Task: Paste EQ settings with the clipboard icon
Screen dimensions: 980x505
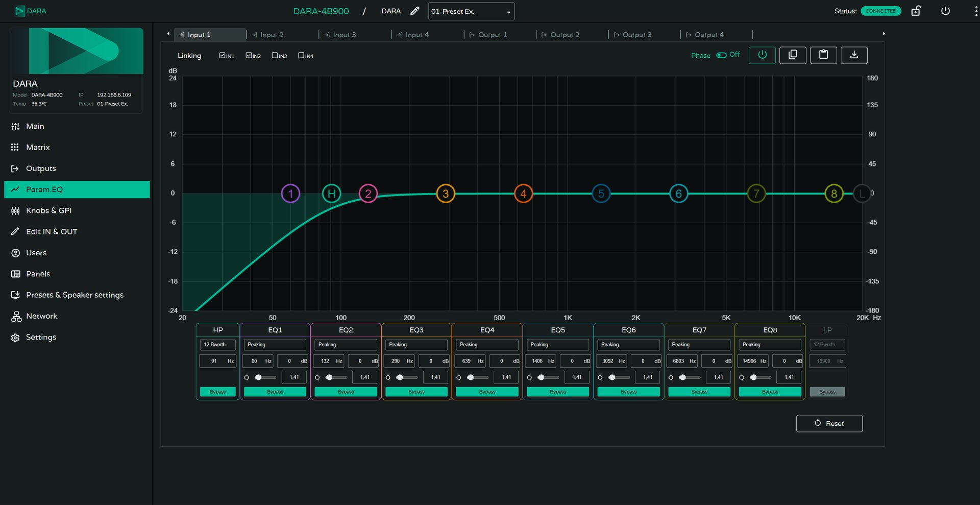Action: click(823, 55)
